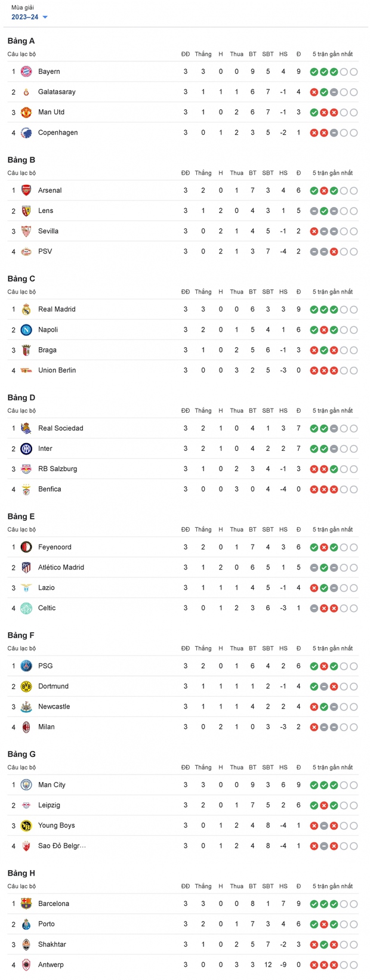370x980 pixels.
Task: Click the Dortmund BVB crest icon
Action: (x=26, y=687)
